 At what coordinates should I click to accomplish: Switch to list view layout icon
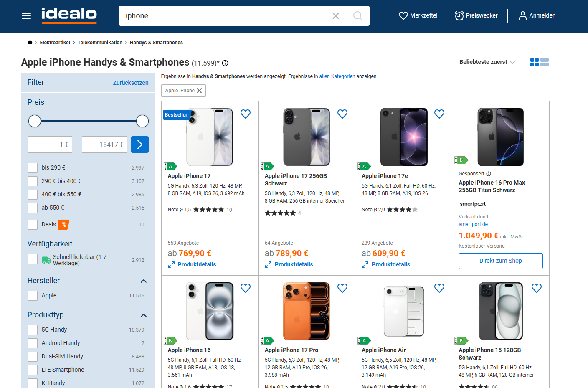click(545, 62)
